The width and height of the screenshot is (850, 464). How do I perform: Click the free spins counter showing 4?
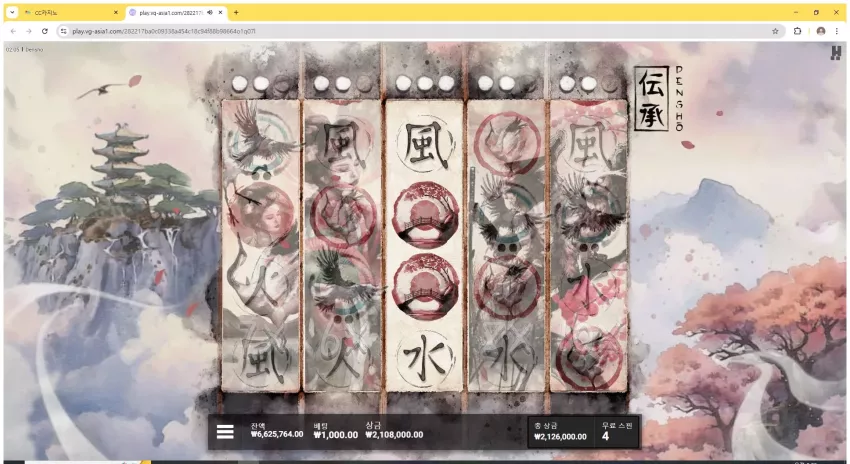click(x=606, y=436)
